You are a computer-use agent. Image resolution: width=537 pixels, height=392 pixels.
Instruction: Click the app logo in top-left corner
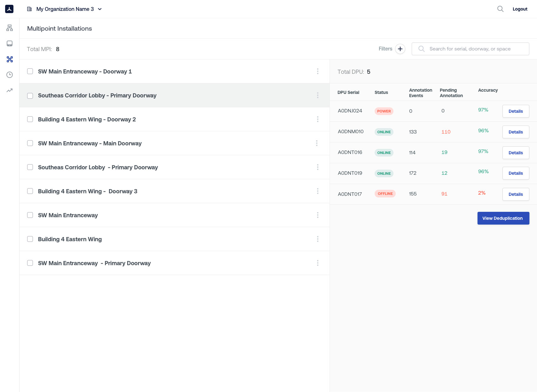click(x=9, y=9)
